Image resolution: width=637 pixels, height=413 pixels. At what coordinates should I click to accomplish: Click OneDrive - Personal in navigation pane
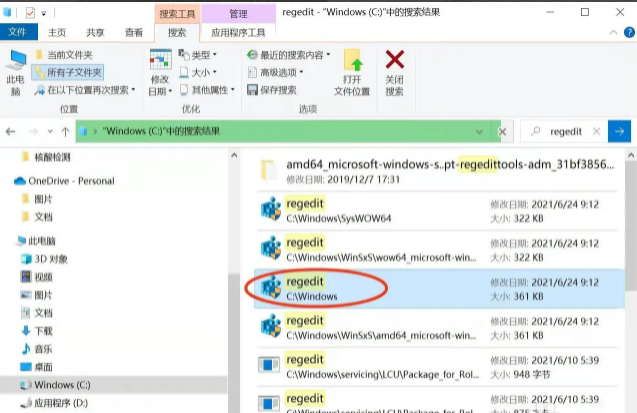click(x=70, y=181)
